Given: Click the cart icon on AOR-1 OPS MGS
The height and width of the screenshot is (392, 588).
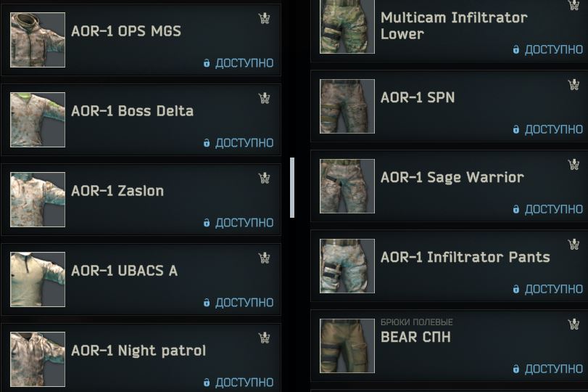Looking at the screenshot, I should [265, 18].
